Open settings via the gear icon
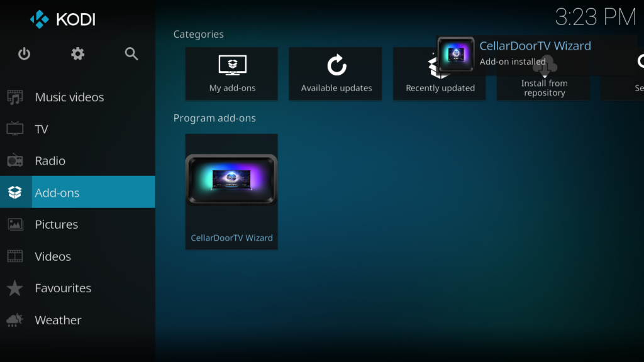 tap(77, 54)
